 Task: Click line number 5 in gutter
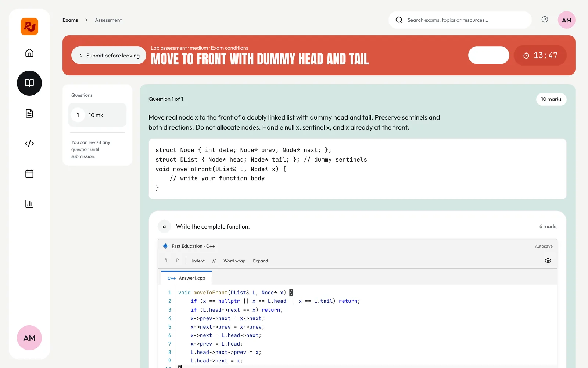(x=170, y=327)
